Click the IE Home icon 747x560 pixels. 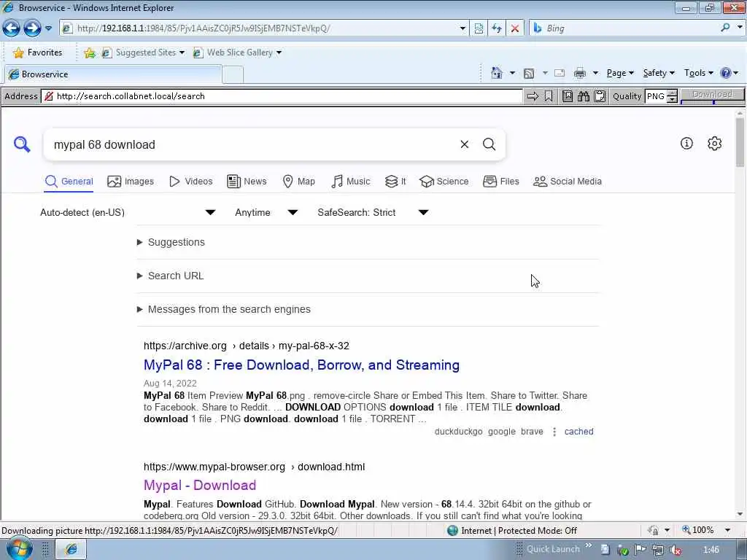(496, 73)
